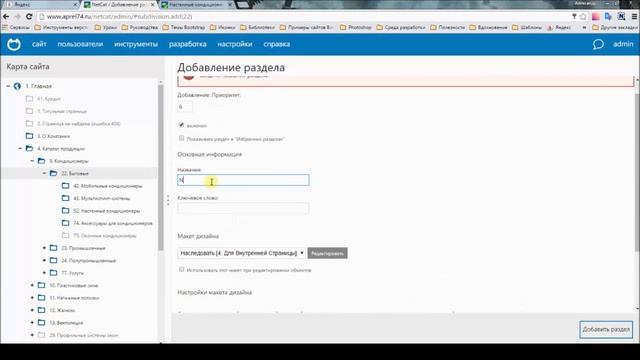Click folder icon of 10. Пластиковые окна

coord(41,285)
